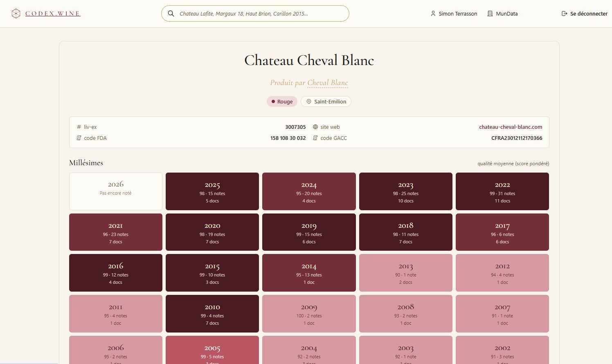
Task: Open the 2024 vintage card
Action: click(309, 191)
